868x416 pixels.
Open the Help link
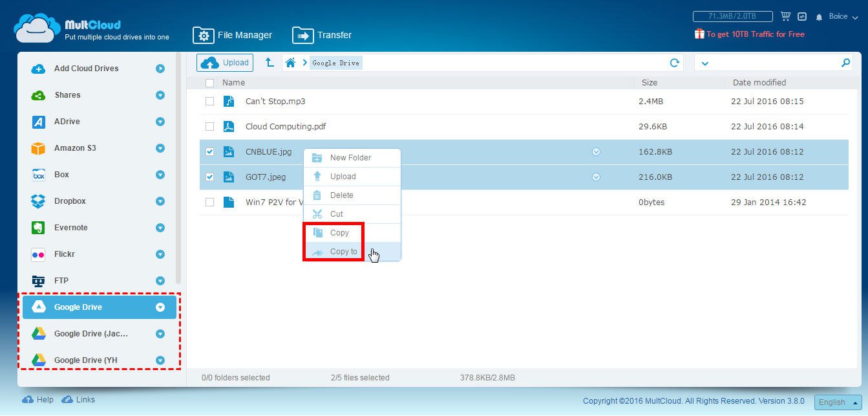38,400
